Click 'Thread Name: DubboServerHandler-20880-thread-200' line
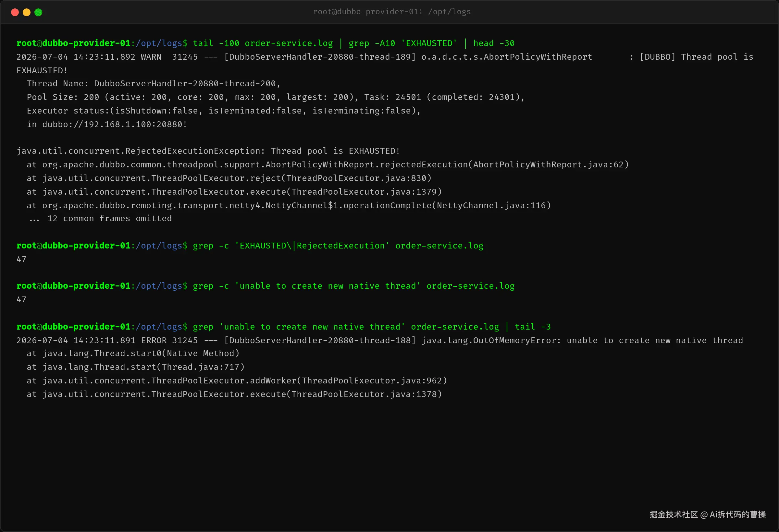Viewport: 779px width, 532px height. [154, 83]
